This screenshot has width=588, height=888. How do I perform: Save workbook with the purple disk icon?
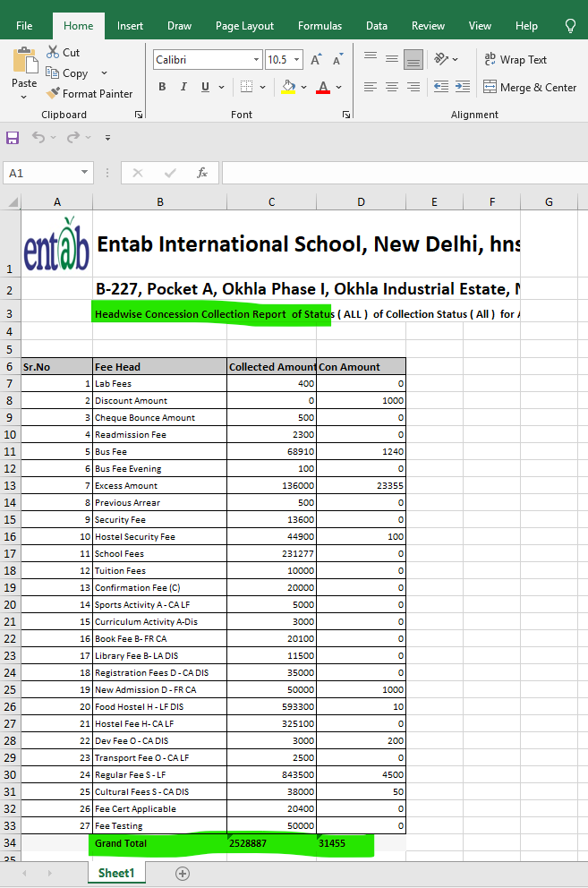13,138
